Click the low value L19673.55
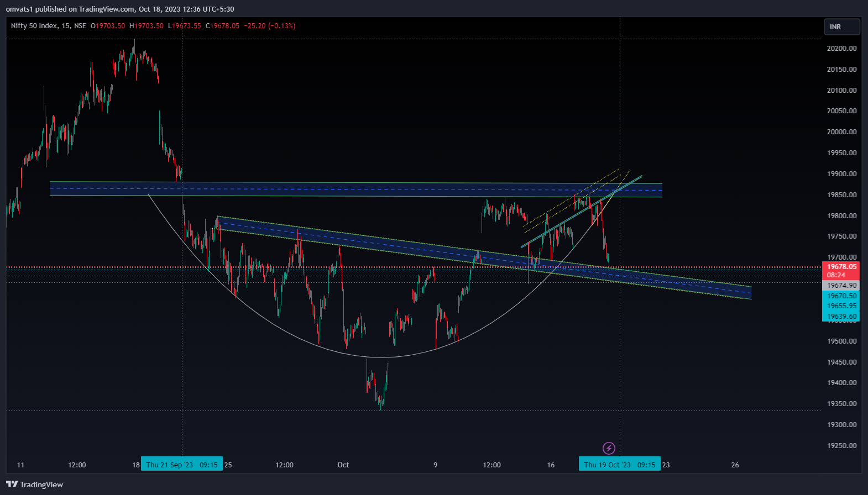Screen dimensions: 868x495 click(x=185, y=26)
